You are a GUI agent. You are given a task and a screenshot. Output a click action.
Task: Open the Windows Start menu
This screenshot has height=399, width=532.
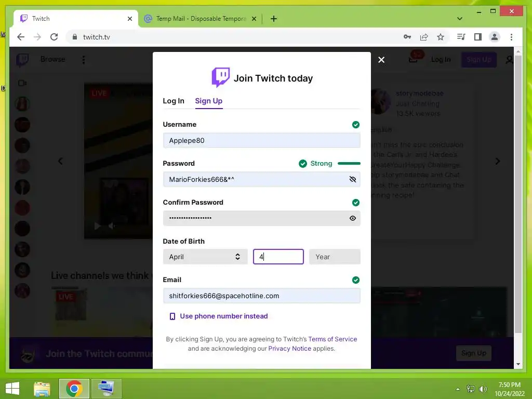click(12, 389)
